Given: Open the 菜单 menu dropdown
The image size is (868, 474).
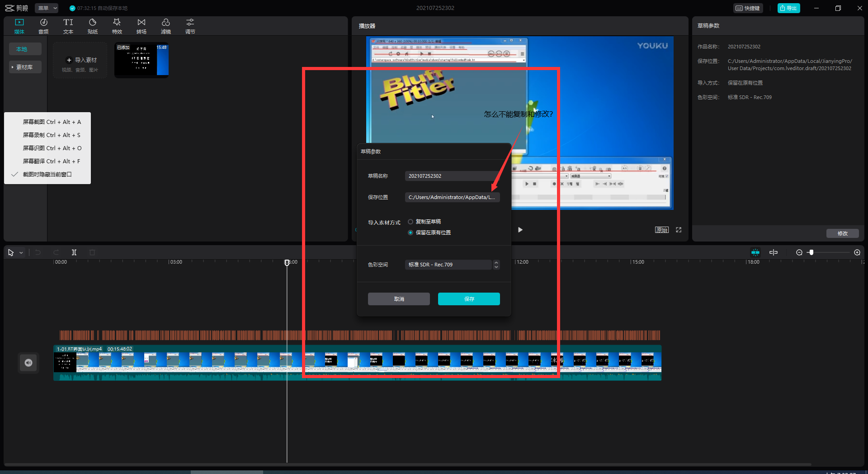Looking at the screenshot, I should (x=47, y=8).
